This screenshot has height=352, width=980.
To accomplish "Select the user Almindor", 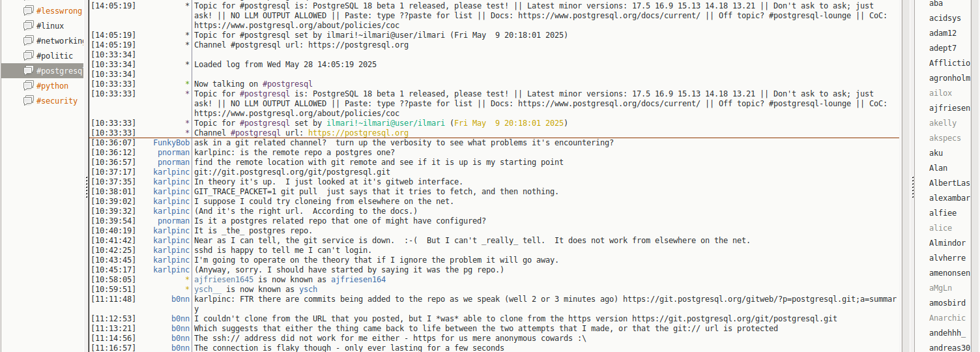I will [947, 243].
